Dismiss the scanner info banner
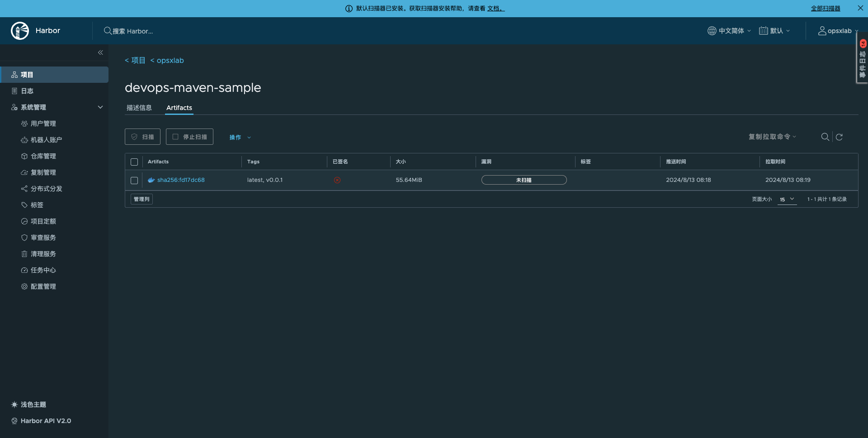868x438 pixels. click(860, 8)
